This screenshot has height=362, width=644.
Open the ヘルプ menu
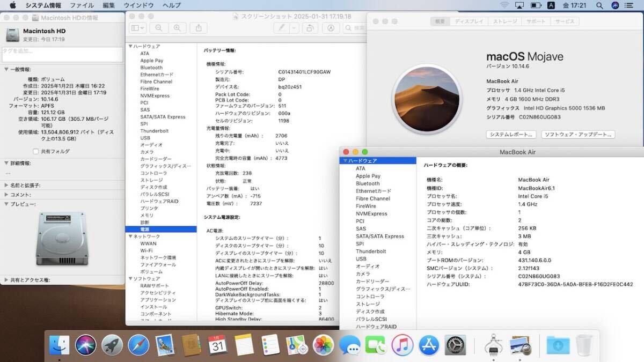coord(171,5)
